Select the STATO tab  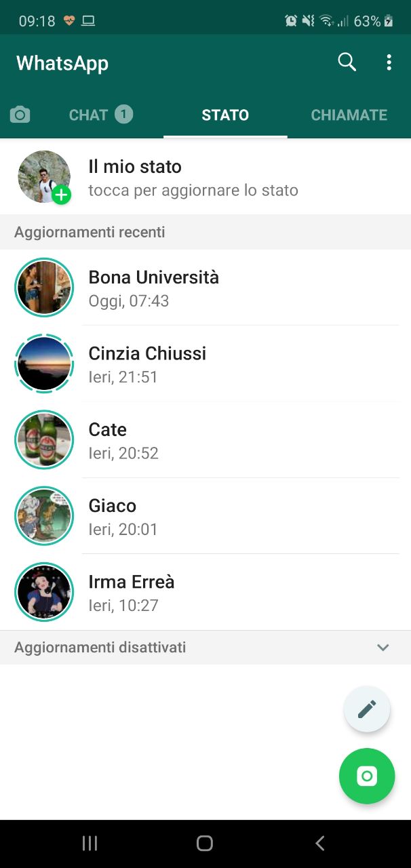(x=225, y=115)
